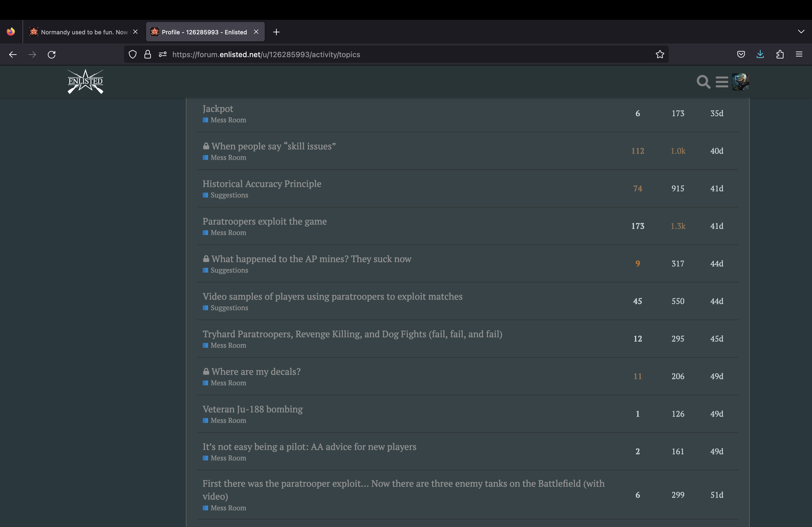The width and height of the screenshot is (812, 527).
Task: Click reply count 45 on Video samples row
Action: 638,301
